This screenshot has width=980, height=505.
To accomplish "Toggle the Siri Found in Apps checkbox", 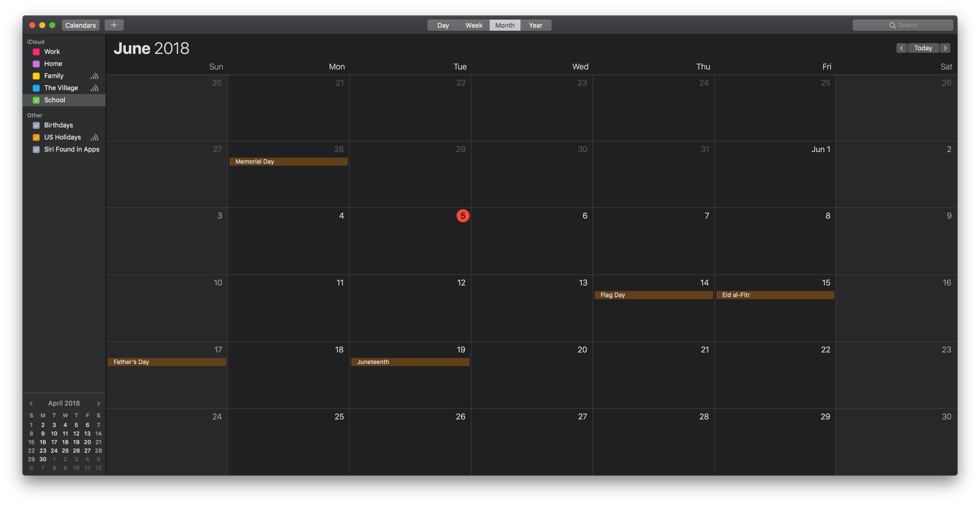I will click(36, 150).
